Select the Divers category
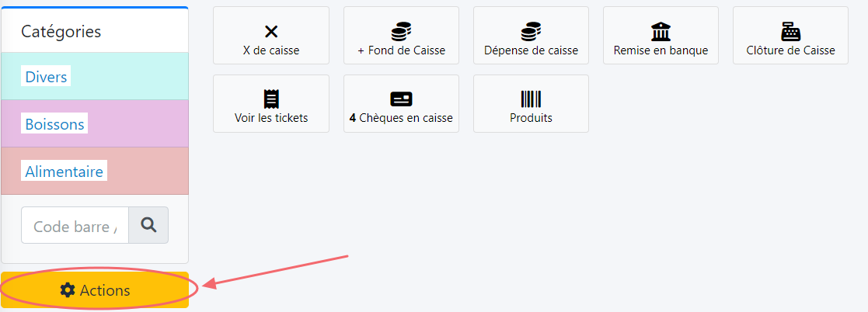This screenshot has width=868, height=312. point(47,77)
